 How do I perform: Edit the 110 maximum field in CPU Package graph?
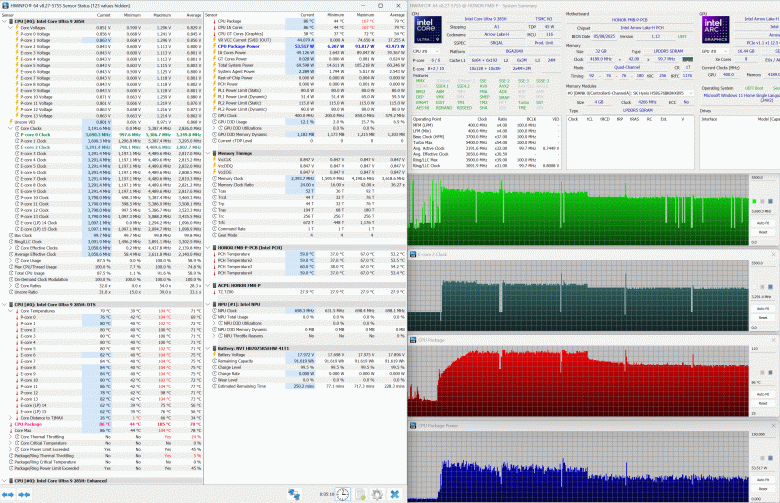point(761,349)
